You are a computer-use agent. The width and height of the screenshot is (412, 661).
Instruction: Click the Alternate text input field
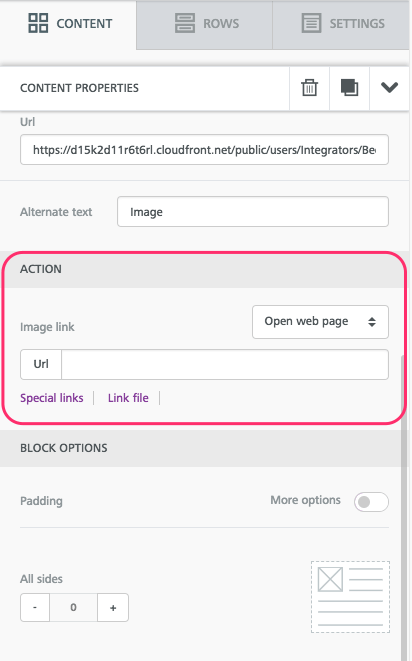click(253, 212)
